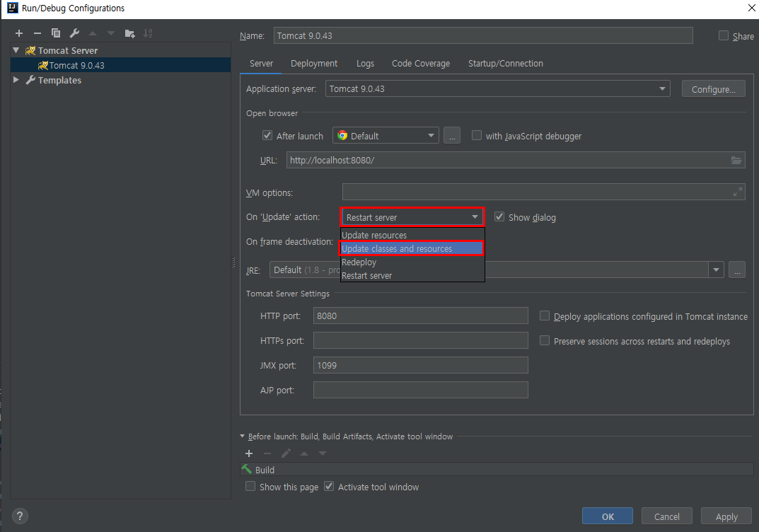This screenshot has height=532, width=759.
Task: Expand VM options field icon
Action: coord(737,192)
